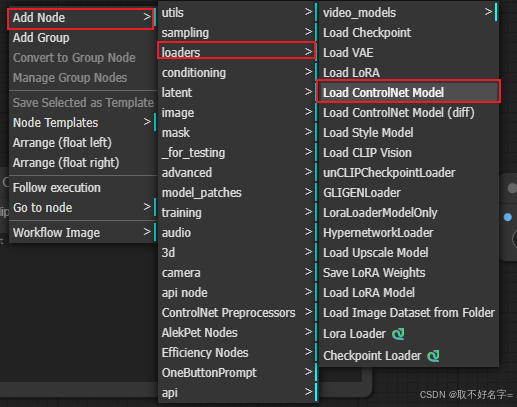Add Load Image Dataset from Folder node
The width and height of the screenshot is (517, 407).
[409, 313]
